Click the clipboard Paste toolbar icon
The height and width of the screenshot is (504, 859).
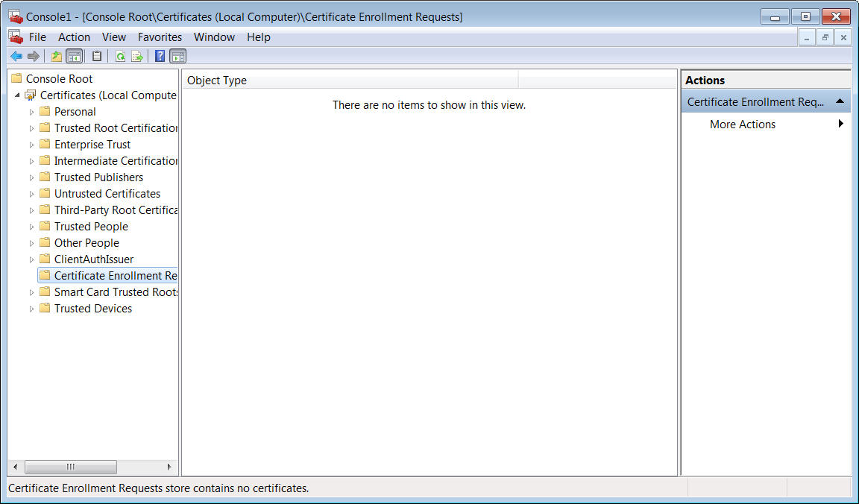(97, 56)
